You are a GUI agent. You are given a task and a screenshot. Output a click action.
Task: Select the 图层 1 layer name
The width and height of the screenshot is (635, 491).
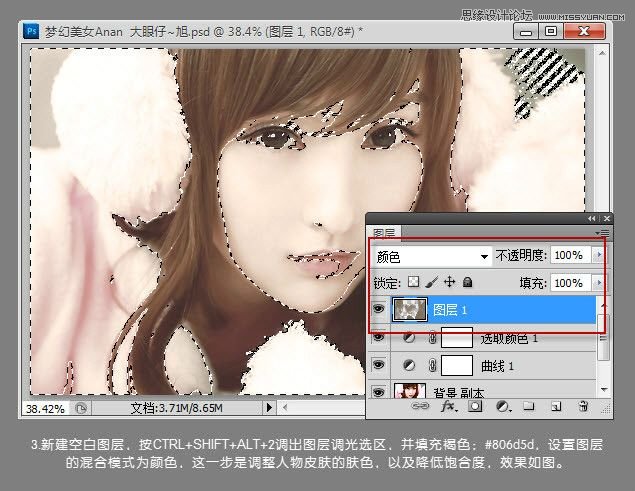450,310
